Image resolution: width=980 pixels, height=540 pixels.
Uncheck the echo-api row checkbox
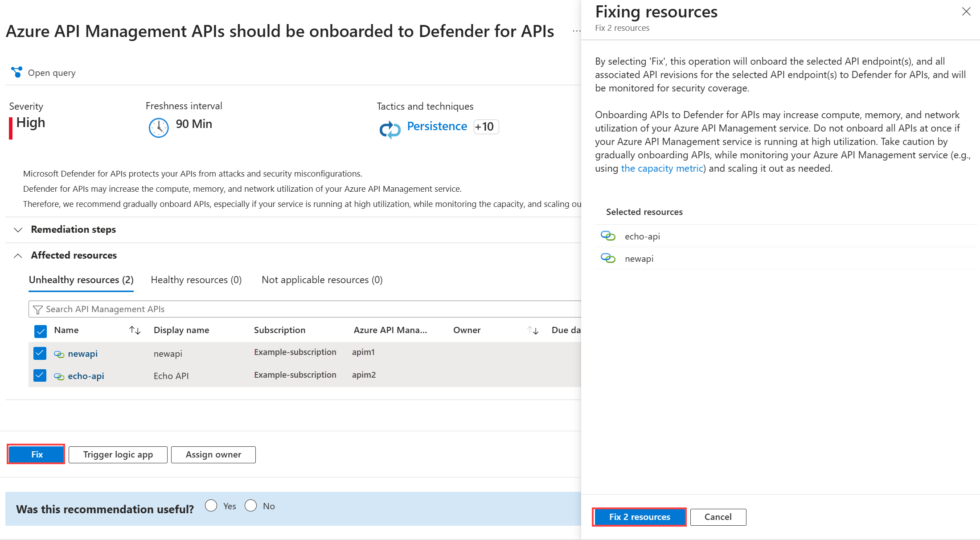[x=40, y=375]
